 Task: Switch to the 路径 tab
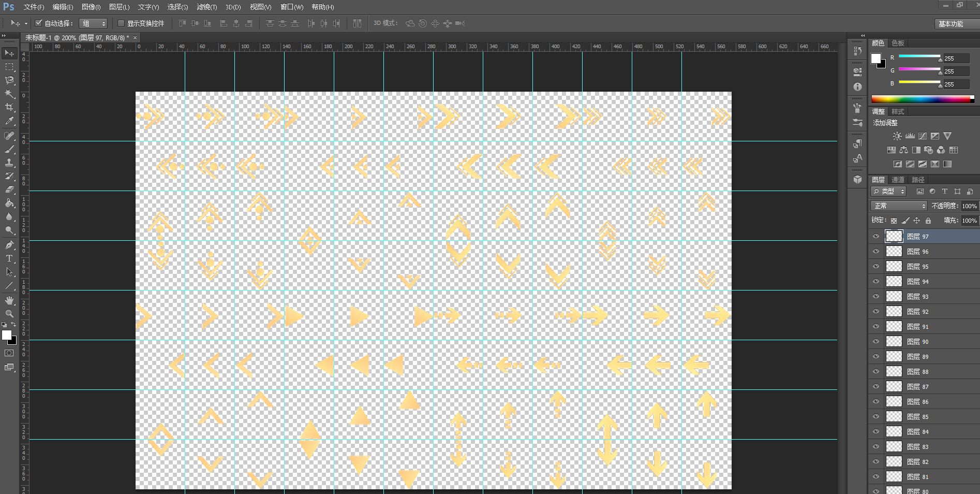tap(918, 180)
